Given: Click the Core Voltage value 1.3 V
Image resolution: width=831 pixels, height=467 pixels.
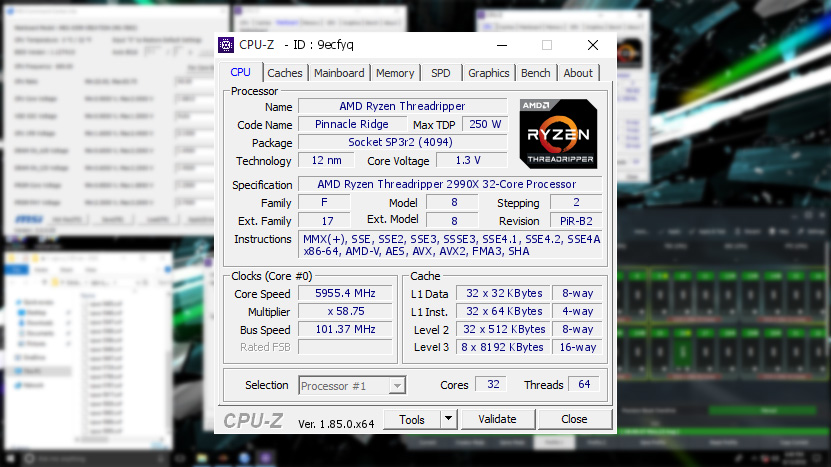Looking at the screenshot, I should coord(471,160).
